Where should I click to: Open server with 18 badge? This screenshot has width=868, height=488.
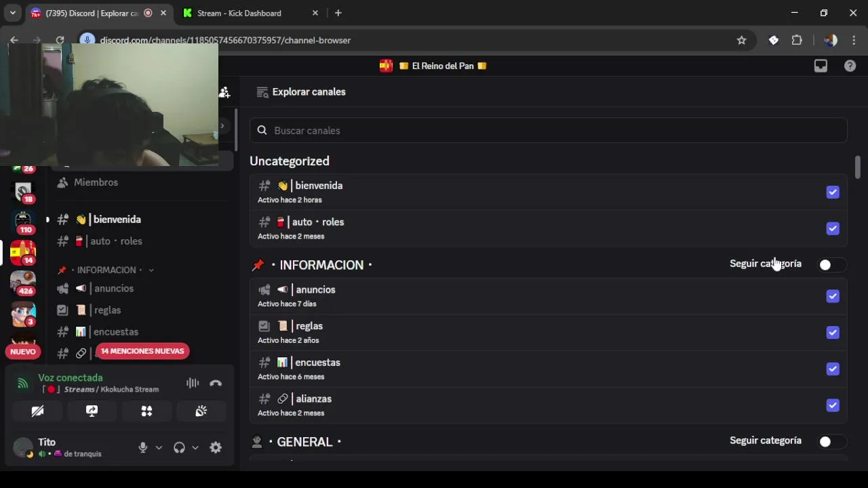pos(23,192)
